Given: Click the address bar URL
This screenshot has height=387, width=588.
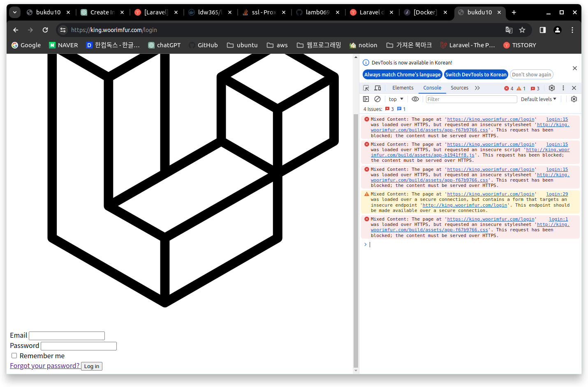Looking at the screenshot, I should point(114,30).
